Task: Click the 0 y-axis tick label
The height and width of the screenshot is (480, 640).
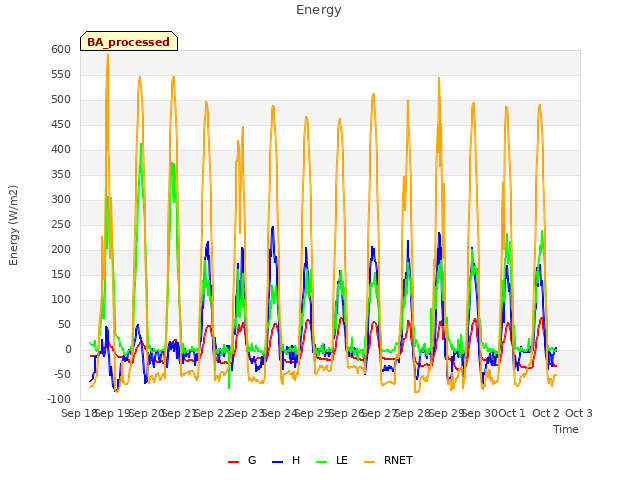Action: pos(68,349)
